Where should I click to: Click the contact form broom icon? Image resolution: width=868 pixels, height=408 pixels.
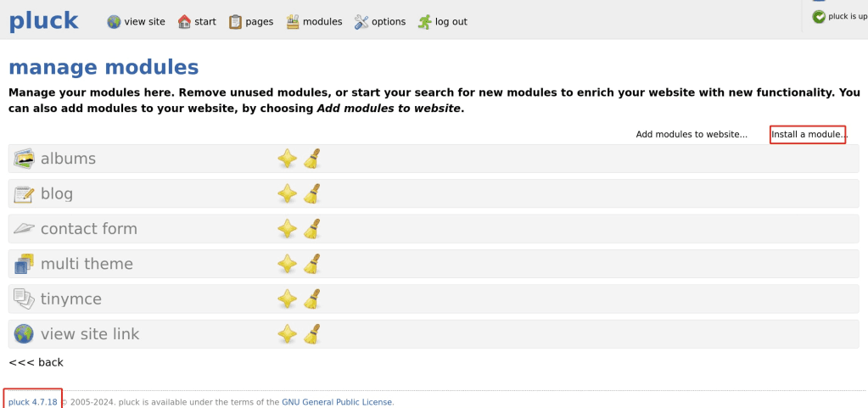(x=311, y=229)
